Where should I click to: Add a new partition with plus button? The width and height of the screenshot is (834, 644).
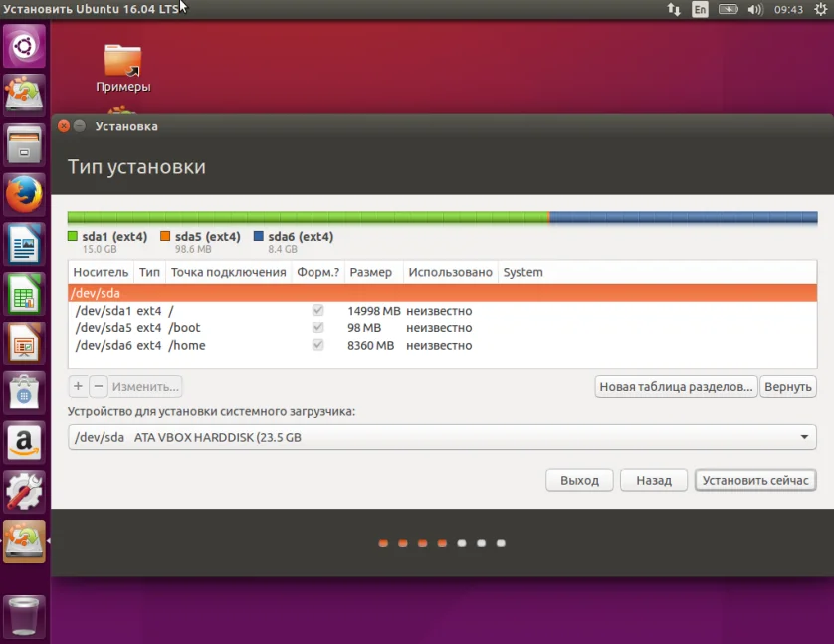tap(78, 386)
